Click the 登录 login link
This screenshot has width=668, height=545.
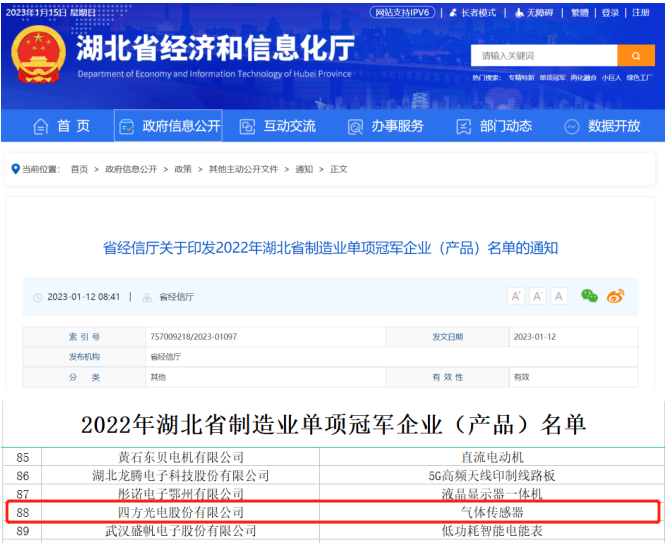coord(610,13)
